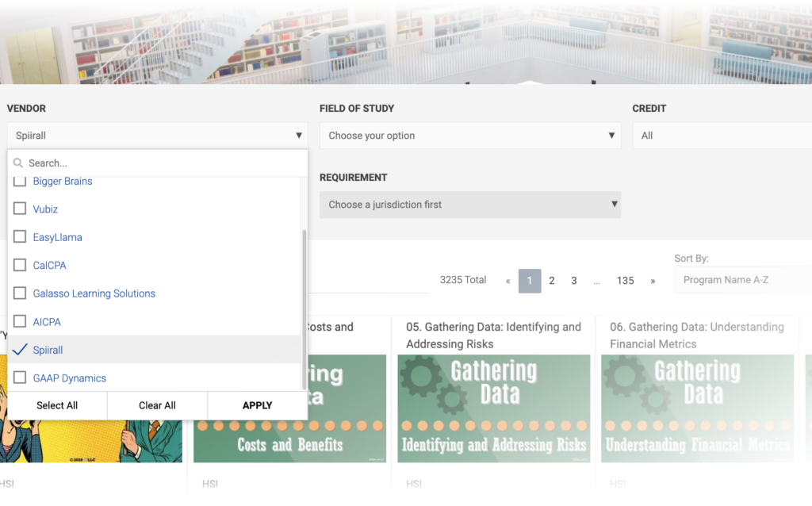Jump to page 135 of results
Screen dimensions: 812x506
[x=625, y=281]
